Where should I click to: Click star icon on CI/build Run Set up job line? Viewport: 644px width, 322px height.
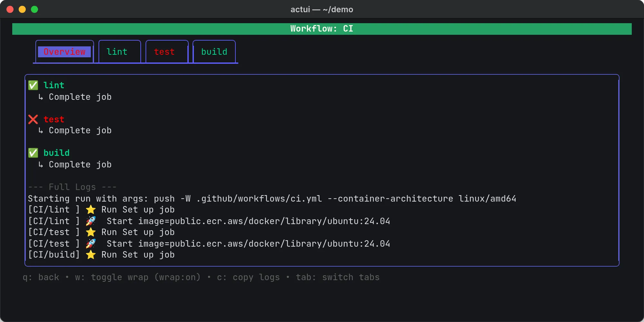point(91,255)
